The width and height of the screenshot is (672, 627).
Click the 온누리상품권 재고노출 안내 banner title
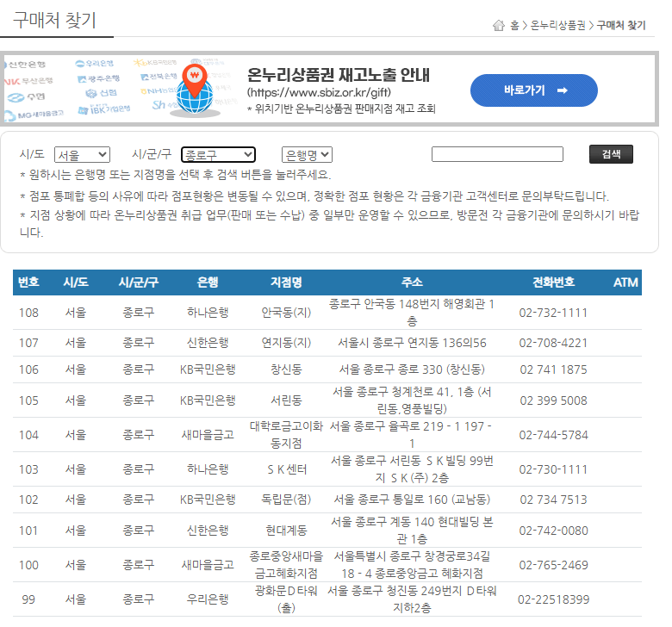[338, 75]
